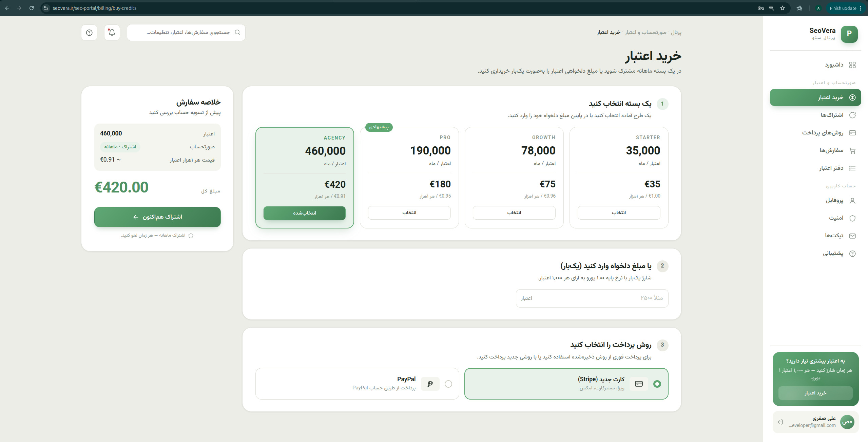Click خرید اعتبار button in the sidebar promo
This screenshot has width=868, height=442.
click(815, 393)
